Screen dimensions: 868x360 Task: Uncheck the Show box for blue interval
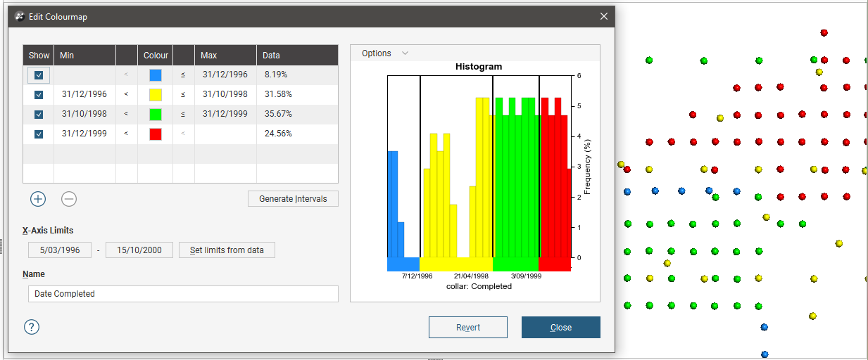click(x=39, y=75)
